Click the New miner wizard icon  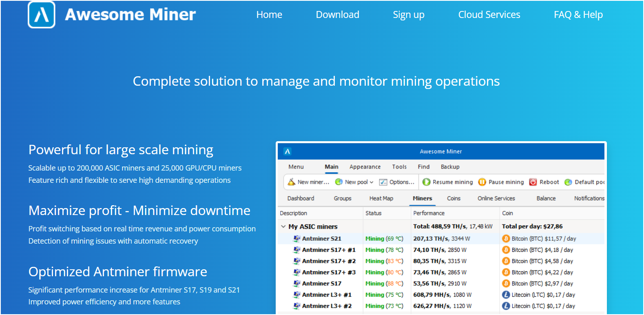[x=291, y=182]
